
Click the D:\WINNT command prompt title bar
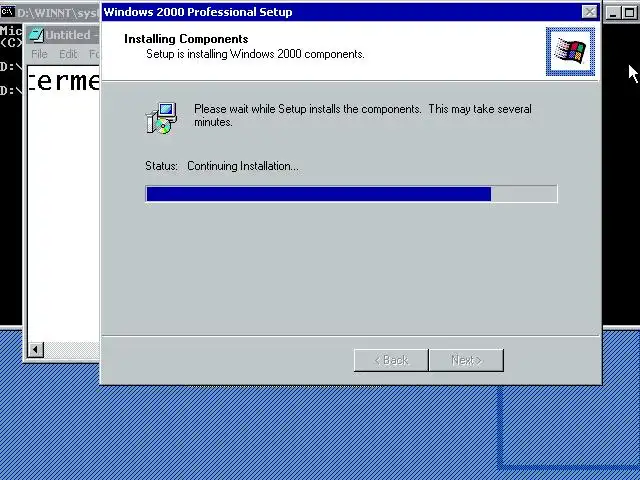50,12
